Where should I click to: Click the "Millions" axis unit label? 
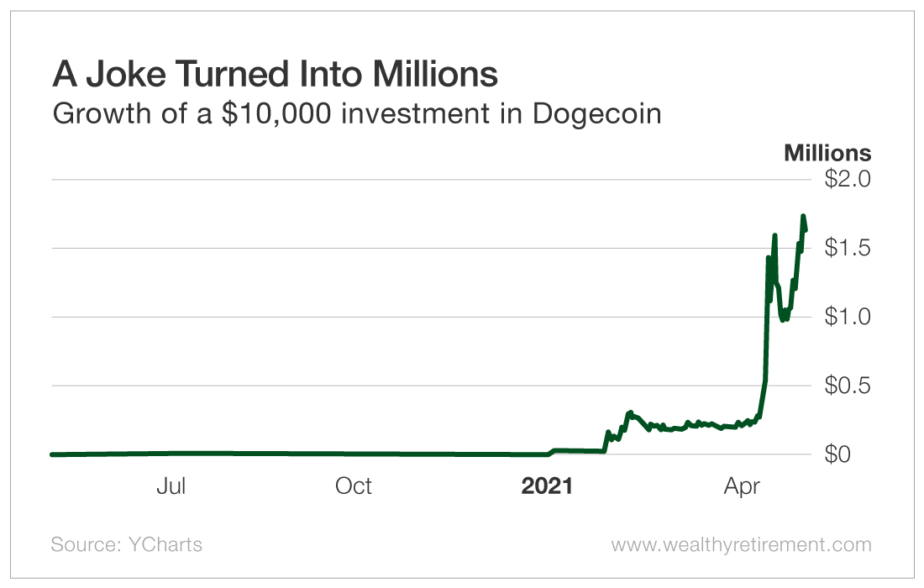tap(827, 153)
